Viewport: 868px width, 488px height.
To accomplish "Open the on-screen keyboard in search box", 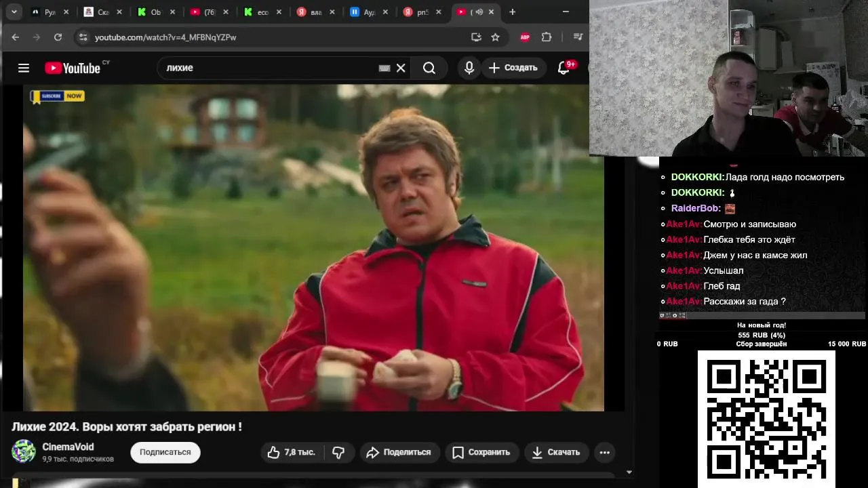I will (384, 68).
